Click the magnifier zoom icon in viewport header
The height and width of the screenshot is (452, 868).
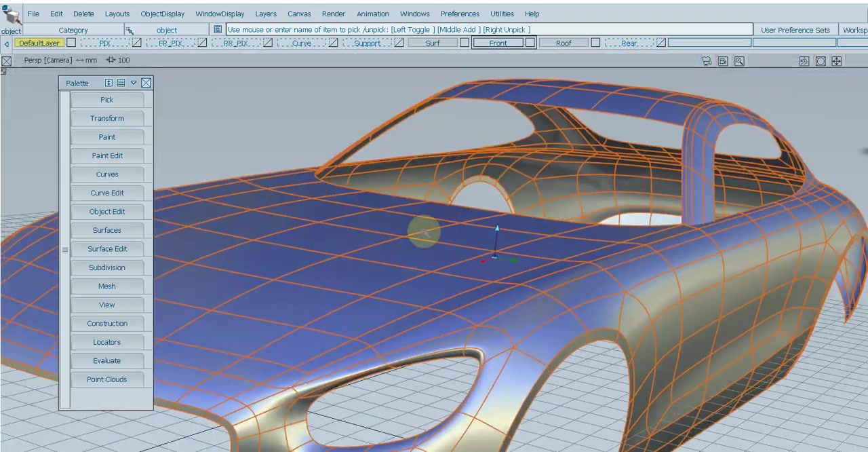click(739, 61)
